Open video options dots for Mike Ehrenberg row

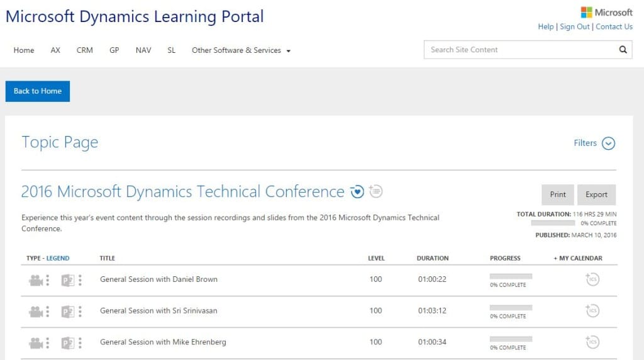pos(48,343)
